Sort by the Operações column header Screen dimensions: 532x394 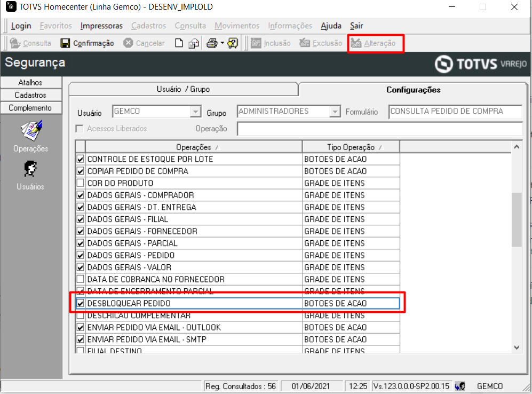tap(194, 147)
